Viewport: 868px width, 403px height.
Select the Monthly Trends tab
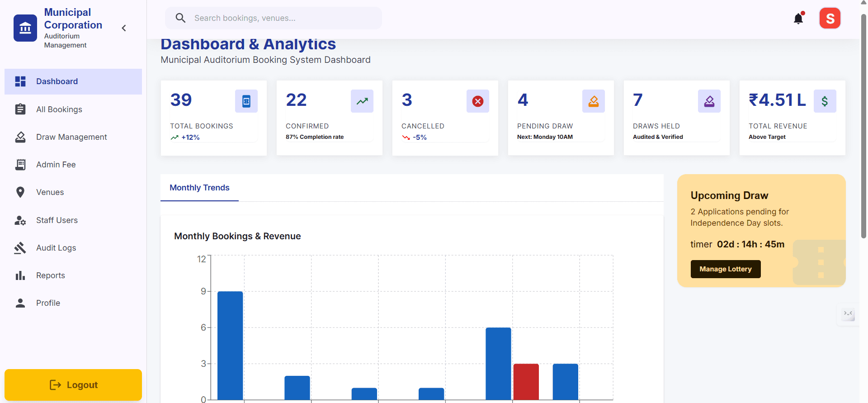pos(199,188)
